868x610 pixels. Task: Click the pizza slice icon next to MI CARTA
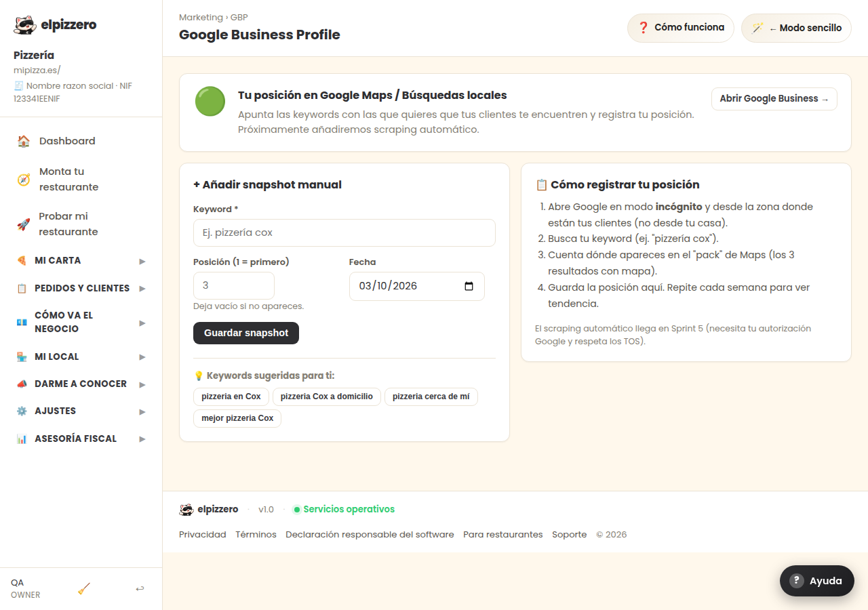tap(22, 260)
